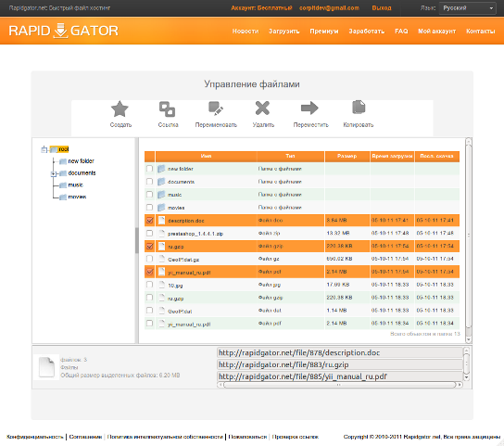Click the root folder icon in the tree
The height and width of the screenshot is (446, 504).
coord(54,149)
